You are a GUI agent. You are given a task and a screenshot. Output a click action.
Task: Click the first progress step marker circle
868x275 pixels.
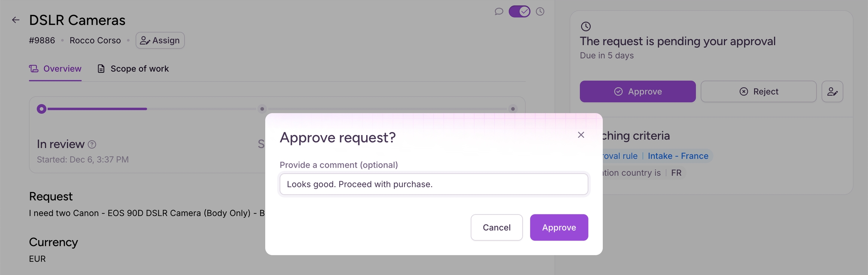coord(42,109)
